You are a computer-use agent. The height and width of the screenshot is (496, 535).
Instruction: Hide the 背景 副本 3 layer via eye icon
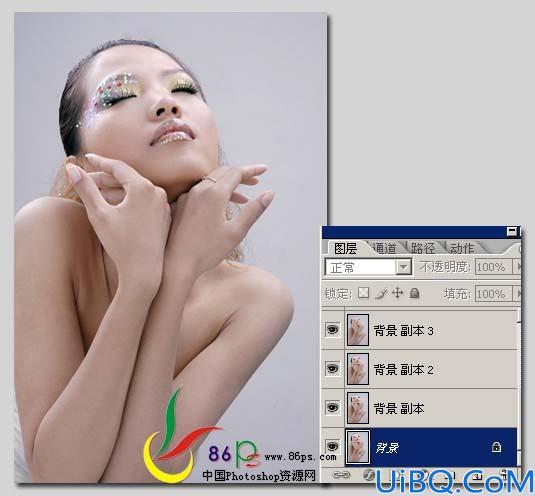(x=333, y=330)
